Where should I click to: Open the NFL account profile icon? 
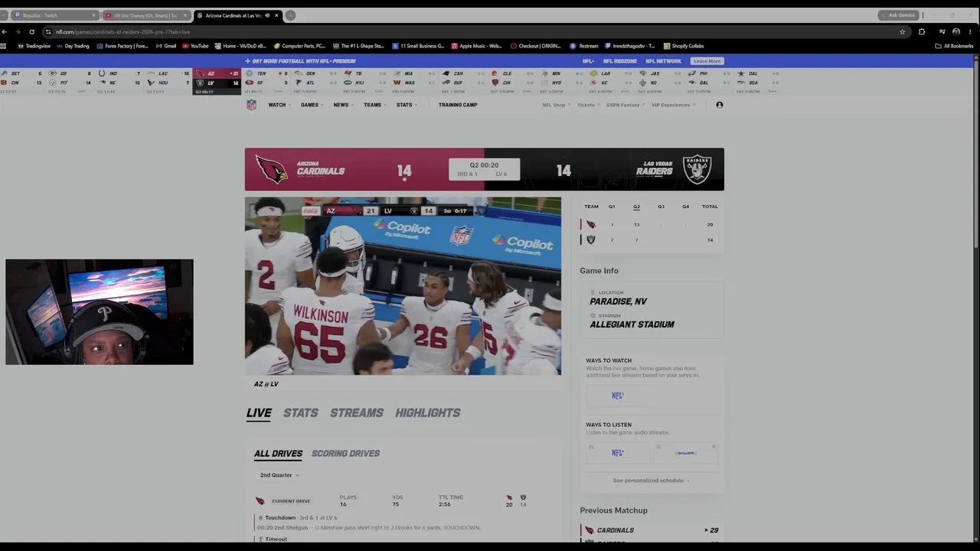click(x=719, y=105)
